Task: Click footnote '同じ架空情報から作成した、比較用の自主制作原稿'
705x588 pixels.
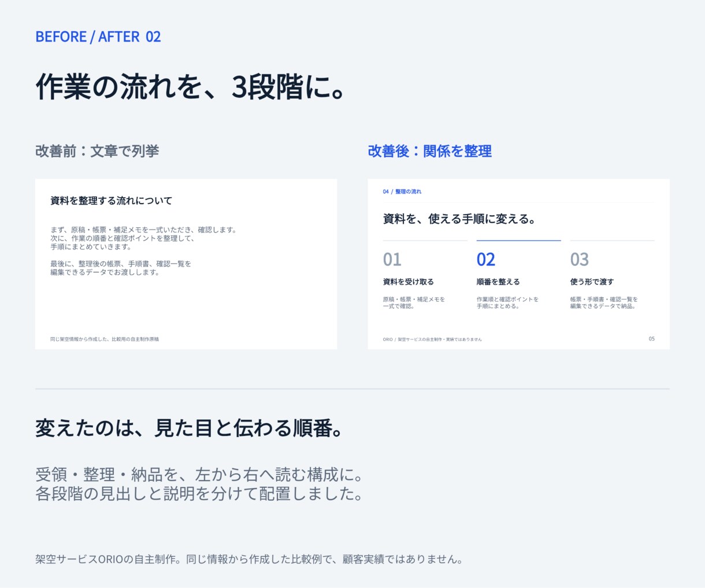Action: point(105,339)
